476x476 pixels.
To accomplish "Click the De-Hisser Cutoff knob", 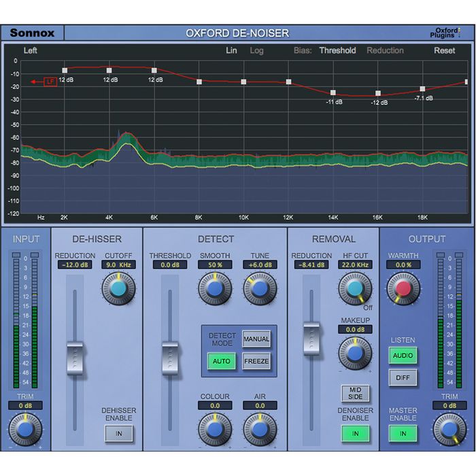I will pos(119,288).
